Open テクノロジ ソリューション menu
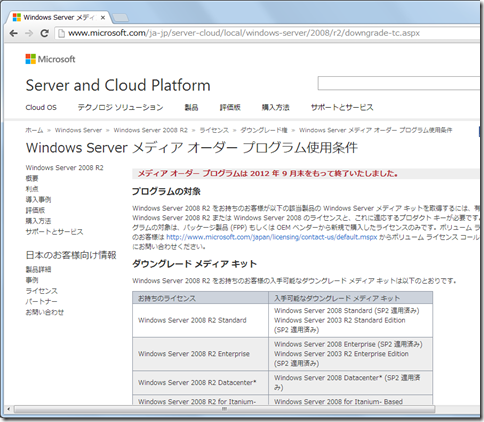This screenshot has width=484, height=422. pos(120,107)
